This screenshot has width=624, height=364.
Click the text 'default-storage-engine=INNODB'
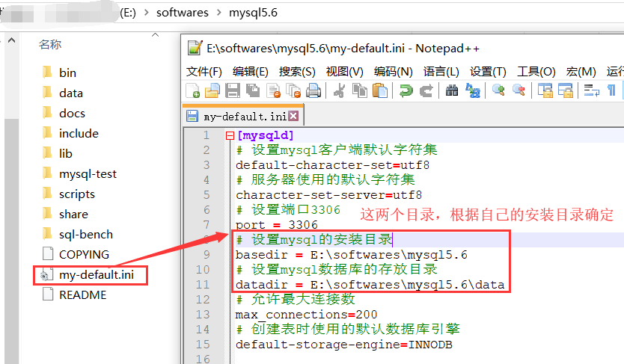[344, 345]
